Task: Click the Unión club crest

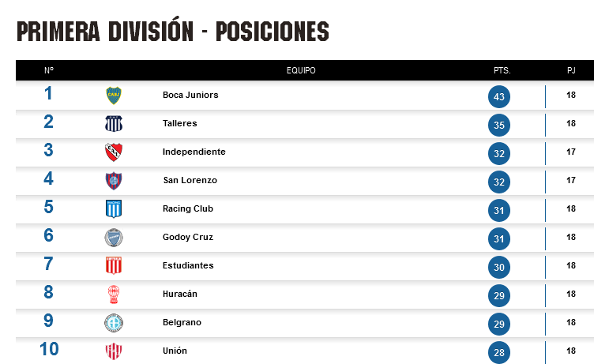Action: pos(114,351)
